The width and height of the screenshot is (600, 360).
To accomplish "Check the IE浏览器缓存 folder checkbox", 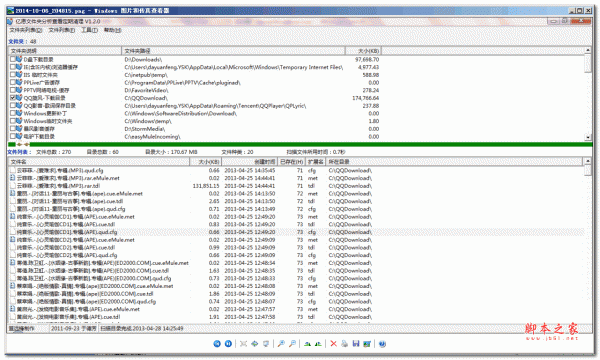I will (x=13, y=67).
